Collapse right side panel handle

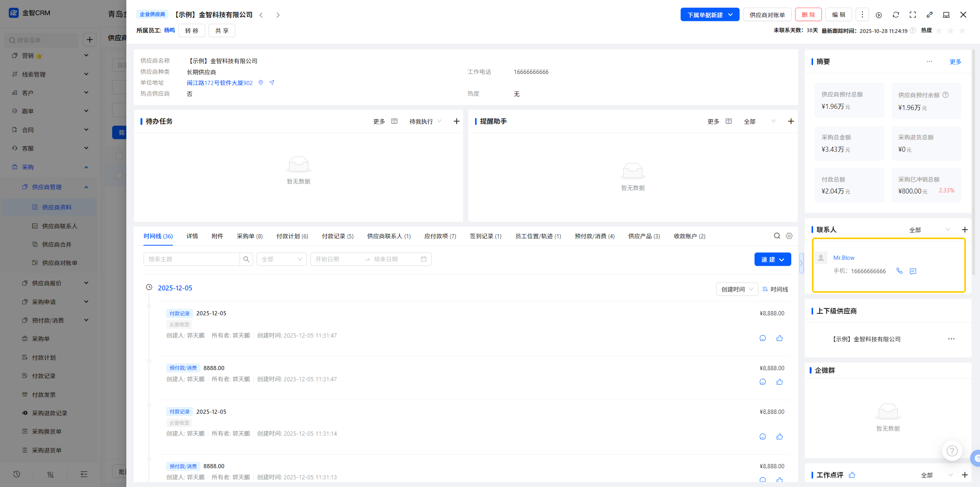pos(801,263)
